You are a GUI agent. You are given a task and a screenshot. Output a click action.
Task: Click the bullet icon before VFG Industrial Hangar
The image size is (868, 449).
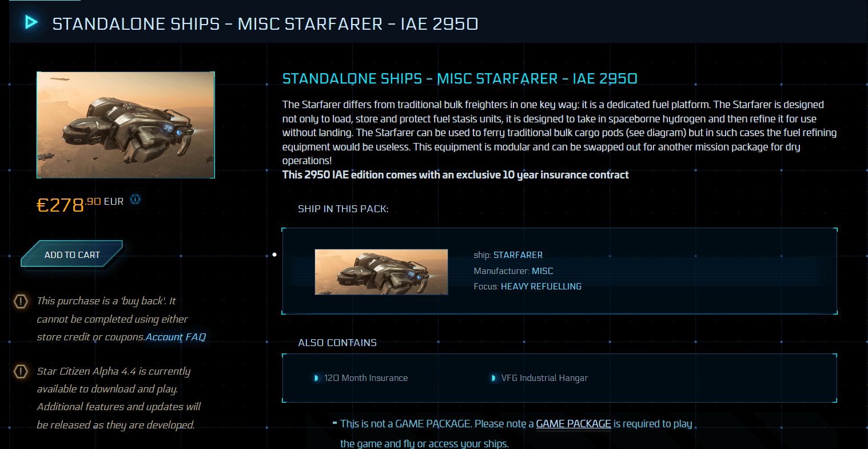[x=493, y=378]
